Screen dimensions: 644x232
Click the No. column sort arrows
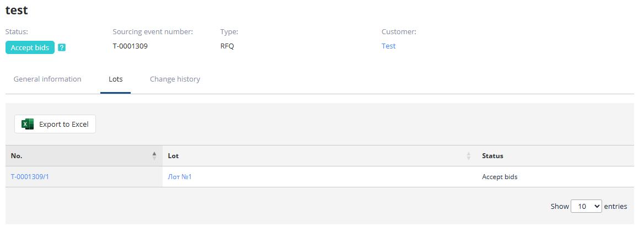154,156
